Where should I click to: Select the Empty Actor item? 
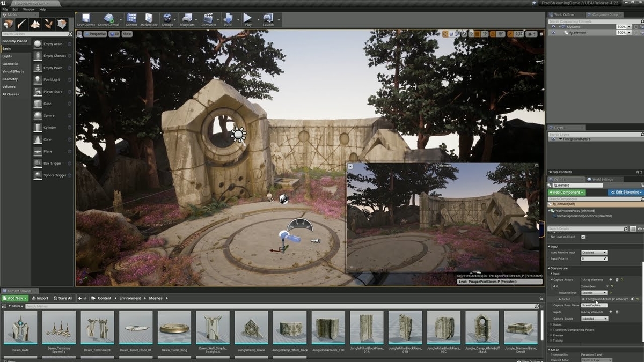pos(52,44)
